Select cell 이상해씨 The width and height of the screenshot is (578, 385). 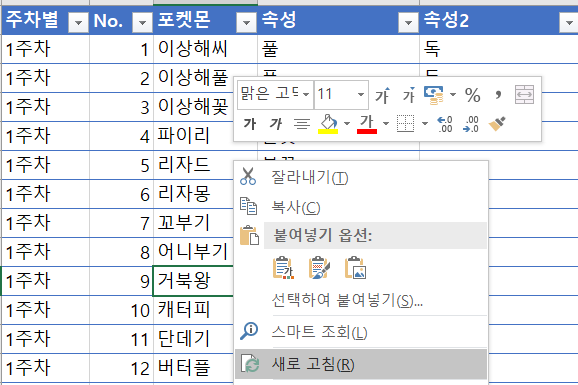coord(205,49)
